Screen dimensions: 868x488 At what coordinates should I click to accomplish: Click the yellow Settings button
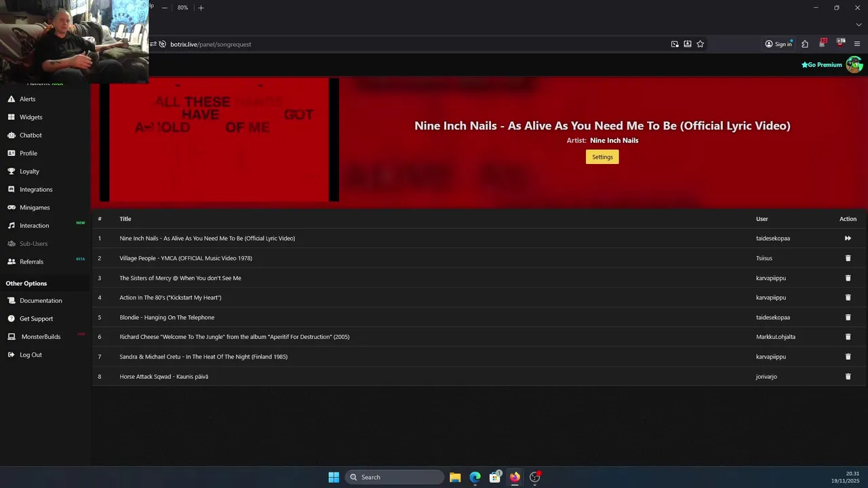[602, 157]
